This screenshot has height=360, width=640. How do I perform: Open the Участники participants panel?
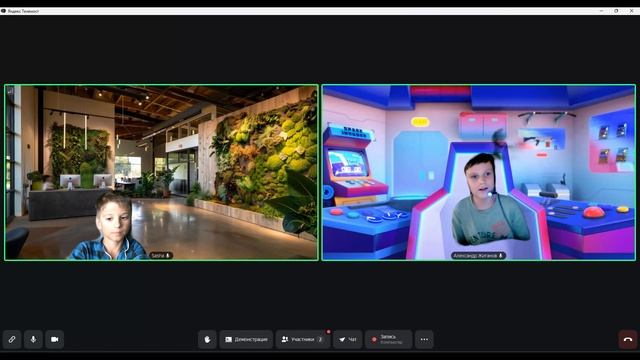[303, 339]
